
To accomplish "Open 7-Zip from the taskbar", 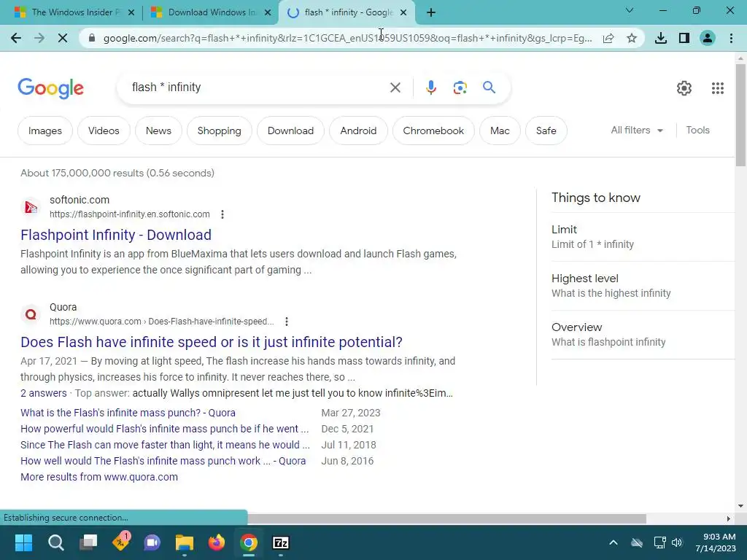I will coord(281,542).
